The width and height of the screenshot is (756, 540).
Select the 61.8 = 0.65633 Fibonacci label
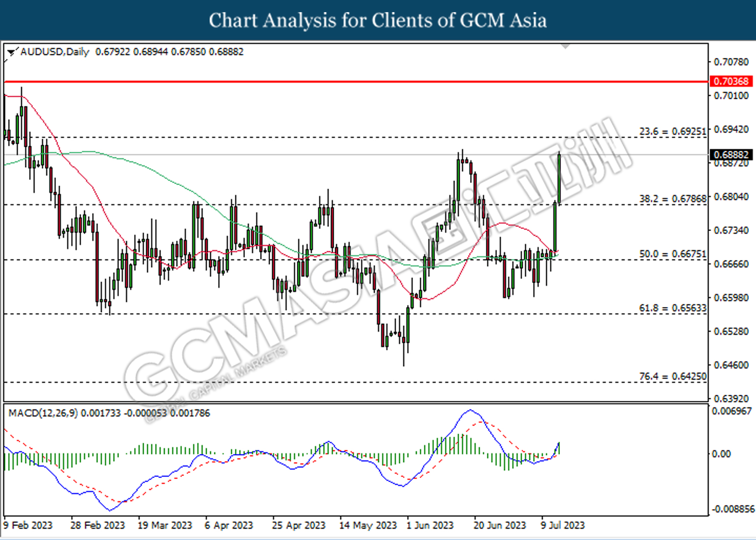coord(673,308)
